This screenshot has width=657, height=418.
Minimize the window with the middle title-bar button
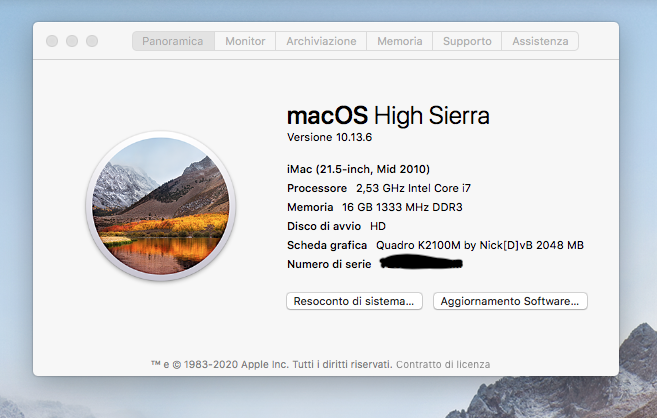(72, 41)
